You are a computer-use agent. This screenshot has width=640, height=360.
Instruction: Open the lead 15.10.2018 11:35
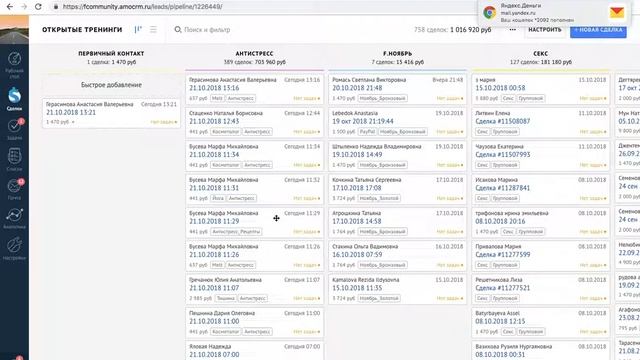tap(357, 288)
